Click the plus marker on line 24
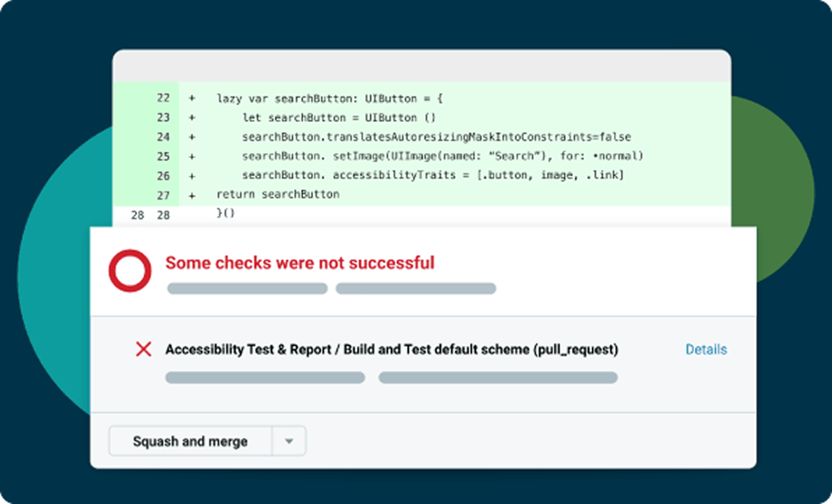 (192, 137)
